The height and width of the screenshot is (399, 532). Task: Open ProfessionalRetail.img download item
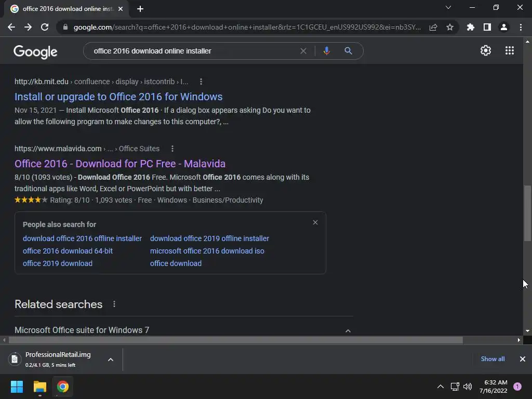click(58, 359)
